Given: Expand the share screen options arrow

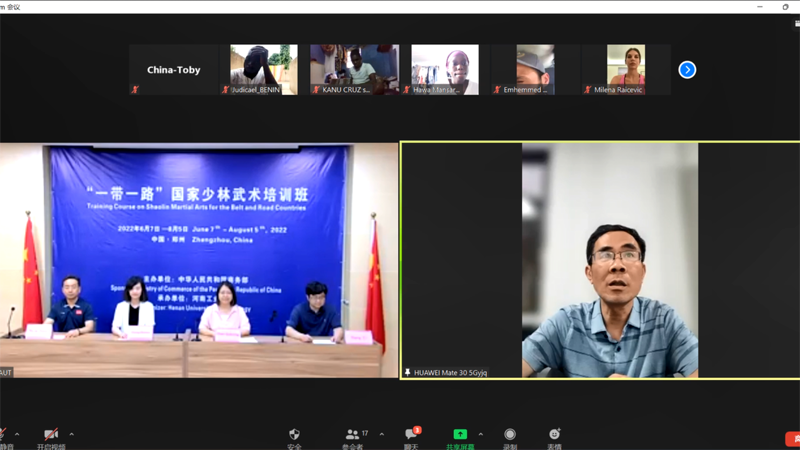Looking at the screenshot, I should click(x=480, y=435).
